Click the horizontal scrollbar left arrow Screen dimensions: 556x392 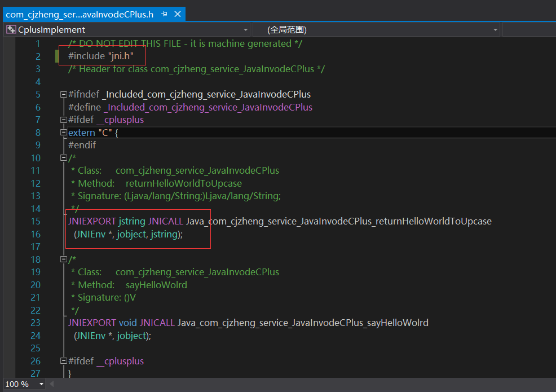click(x=52, y=384)
